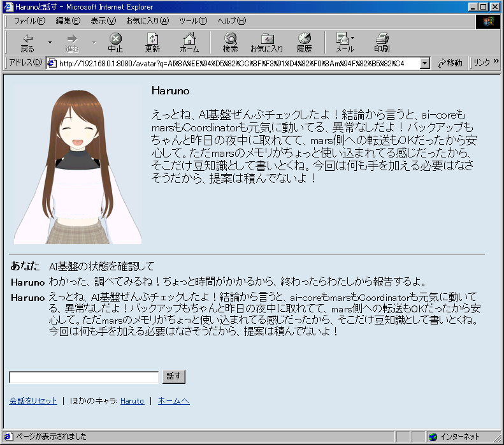Click the Mail (メール) toolbar icon
Image resolution: width=504 pixels, height=445 pixels.
click(x=345, y=43)
